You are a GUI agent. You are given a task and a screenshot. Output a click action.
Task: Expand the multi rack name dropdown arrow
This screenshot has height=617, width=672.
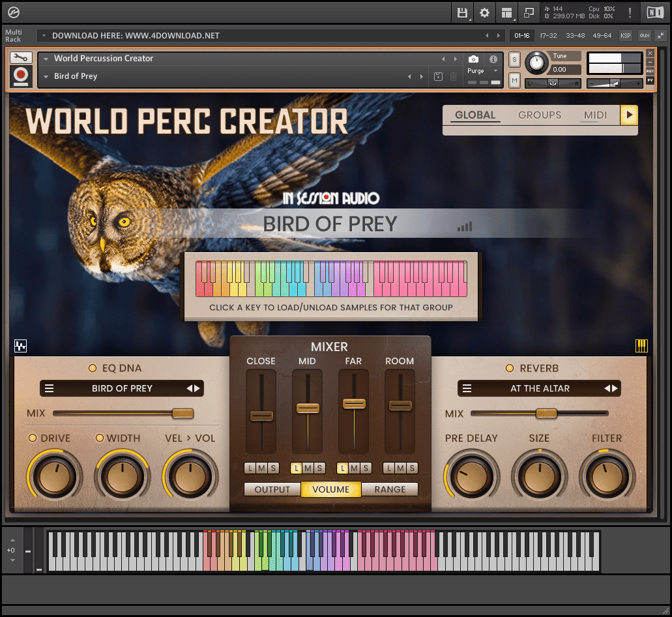click(x=44, y=36)
